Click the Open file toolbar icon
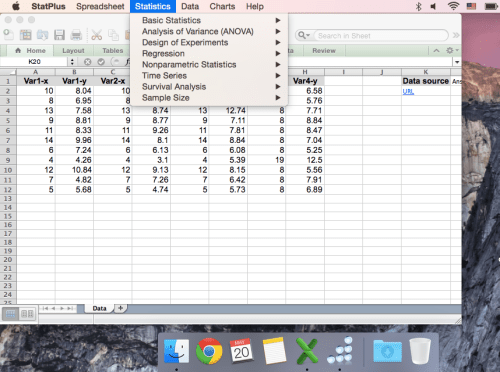The width and height of the screenshot is (500, 372). [42, 35]
